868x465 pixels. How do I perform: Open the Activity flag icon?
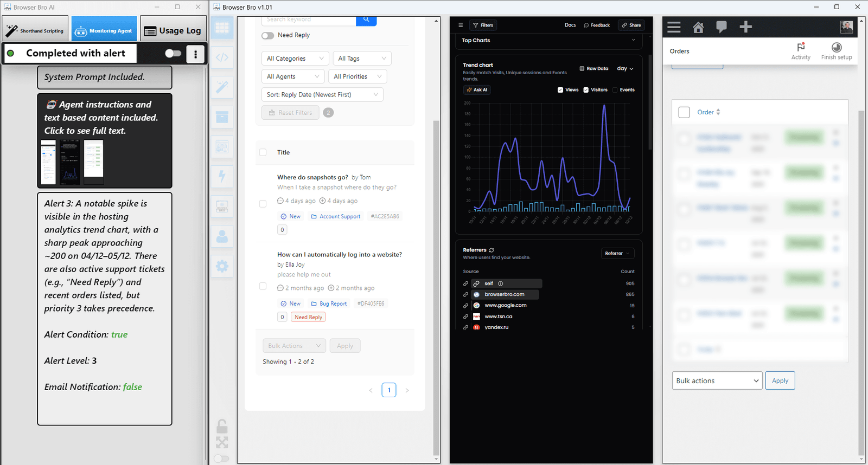click(x=801, y=48)
